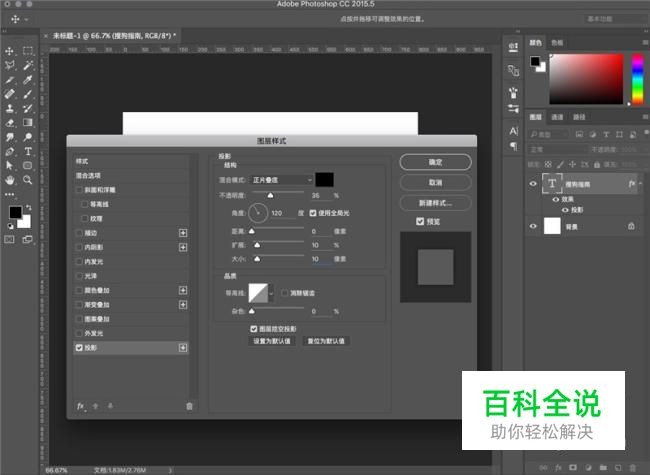This screenshot has width=650, height=475.
Task: Switch to the Paths (路径) tab
Action: click(x=579, y=117)
